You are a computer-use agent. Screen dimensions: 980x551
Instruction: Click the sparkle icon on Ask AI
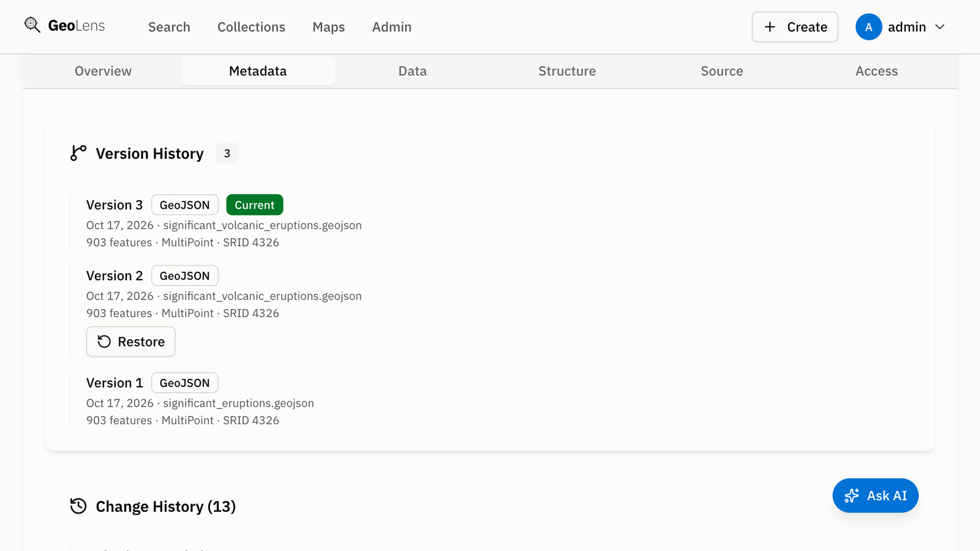click(x=851, y=496)
